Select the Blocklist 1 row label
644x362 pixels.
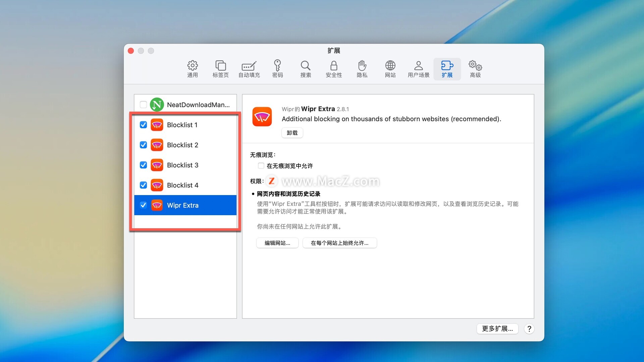pyautogui.click(x=182, y=125)
